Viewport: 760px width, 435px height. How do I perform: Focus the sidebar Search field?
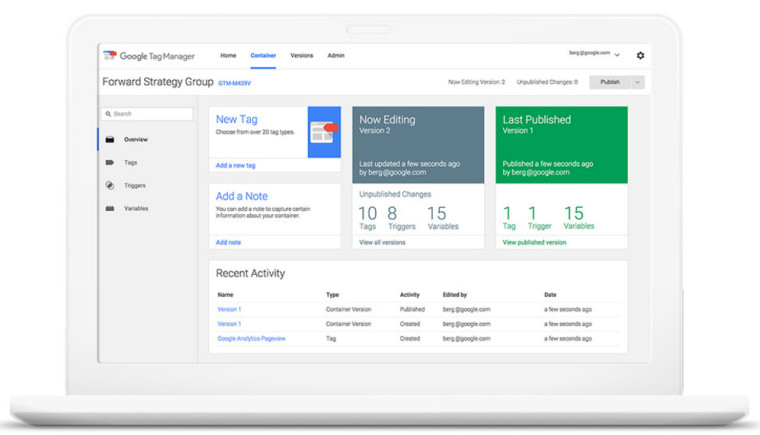[x=147, y=114]
